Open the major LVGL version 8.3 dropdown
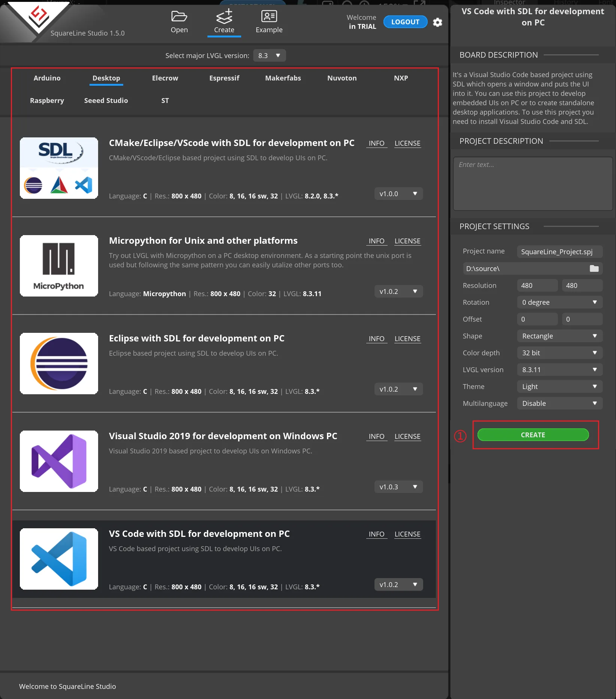 pos(270,55)
